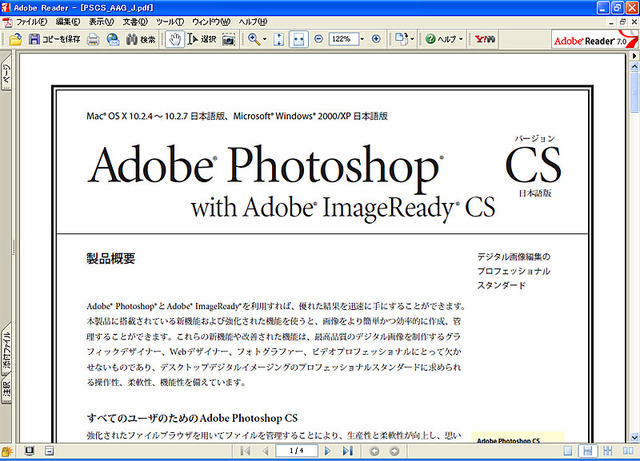Activate the 選択 text select tool
The height and width of the screenshot is (461, 640).
pos(202,39)
